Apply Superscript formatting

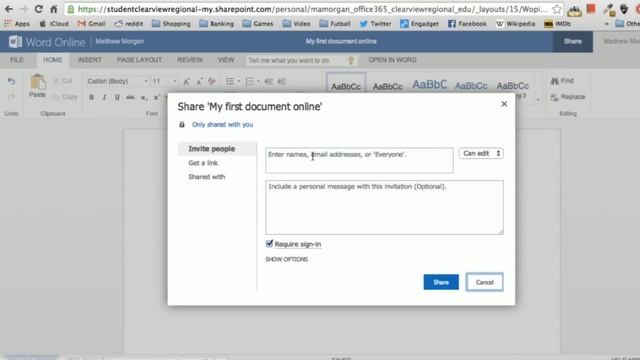click(x=156, y=98)
